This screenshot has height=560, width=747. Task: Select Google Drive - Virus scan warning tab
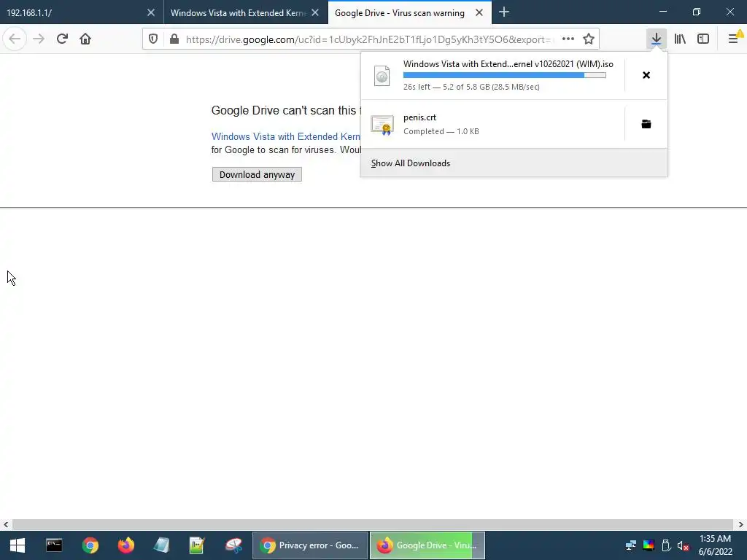click(x=410, y=13)
